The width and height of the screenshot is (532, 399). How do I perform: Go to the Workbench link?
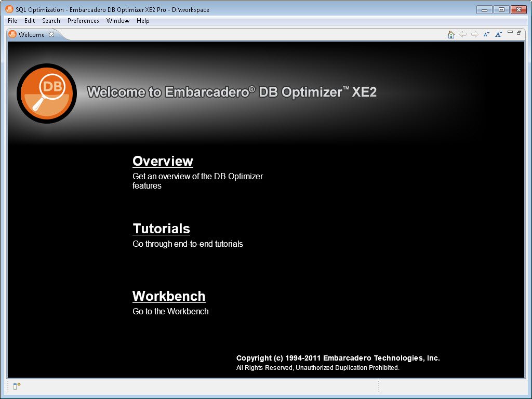[169, 296]
